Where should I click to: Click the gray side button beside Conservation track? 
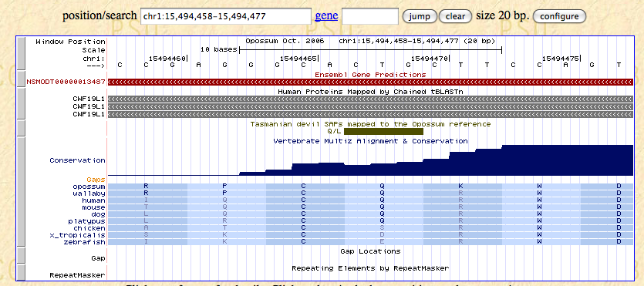point(20,192)
